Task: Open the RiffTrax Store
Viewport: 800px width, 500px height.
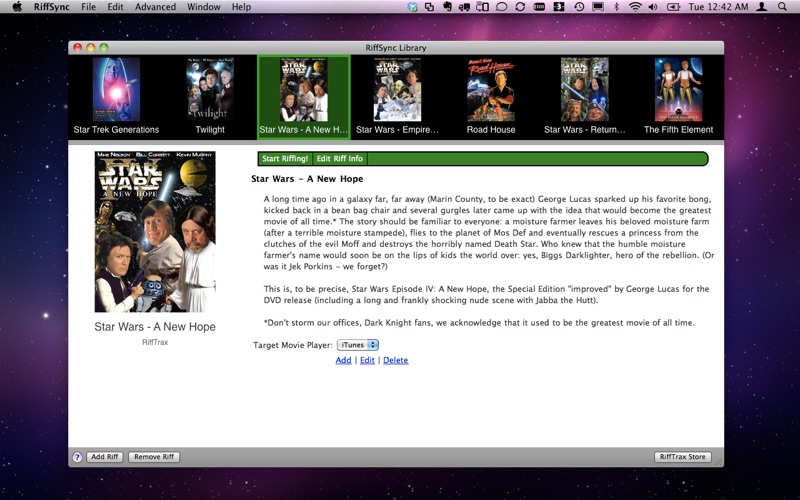Action: pyautogui.click(x=683, y=457)
